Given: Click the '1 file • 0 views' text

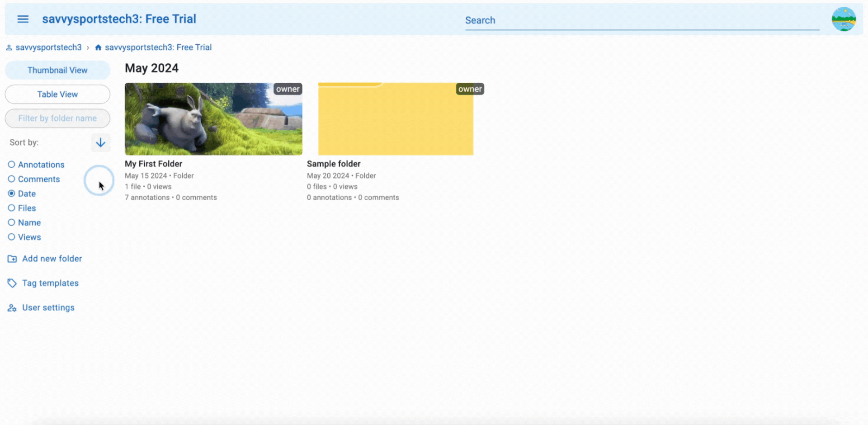Looking at the screenshot, I should (x=148, y=187).
